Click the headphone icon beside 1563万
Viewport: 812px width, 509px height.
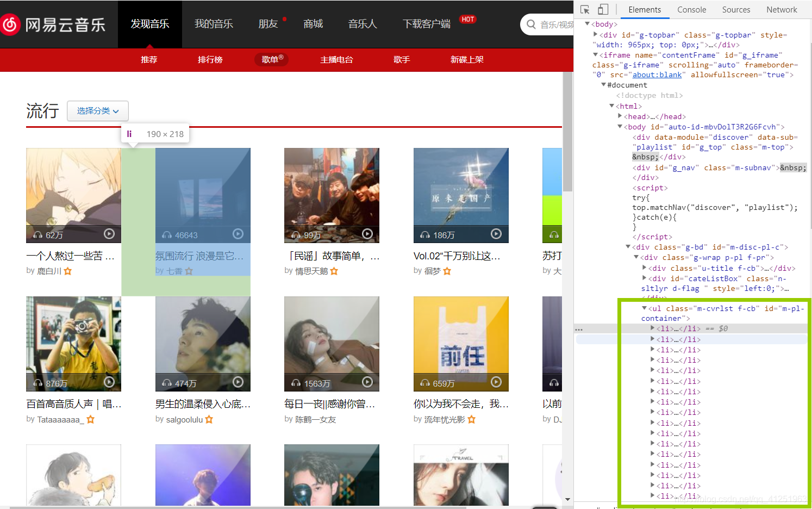[x=296, y=383]
